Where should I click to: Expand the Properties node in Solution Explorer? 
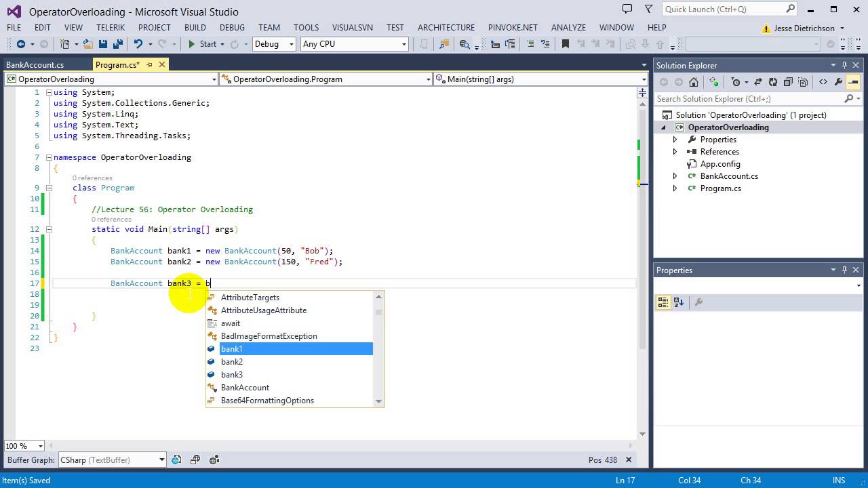tap(675, 140)
